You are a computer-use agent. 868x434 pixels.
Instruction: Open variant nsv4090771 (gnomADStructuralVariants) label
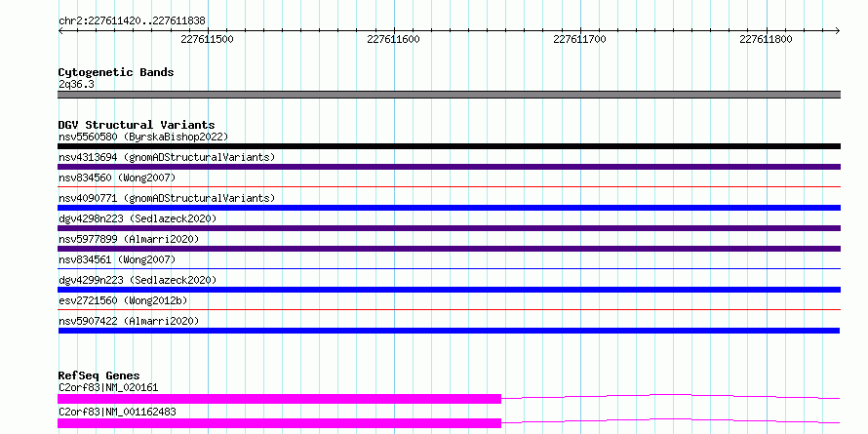(167, 198)
